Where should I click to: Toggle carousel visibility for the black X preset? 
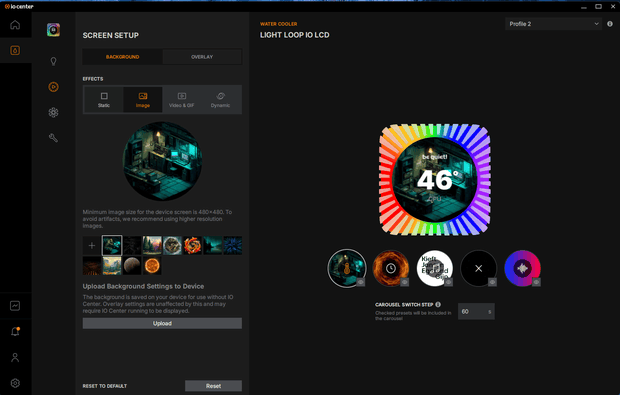pos(492,282)
